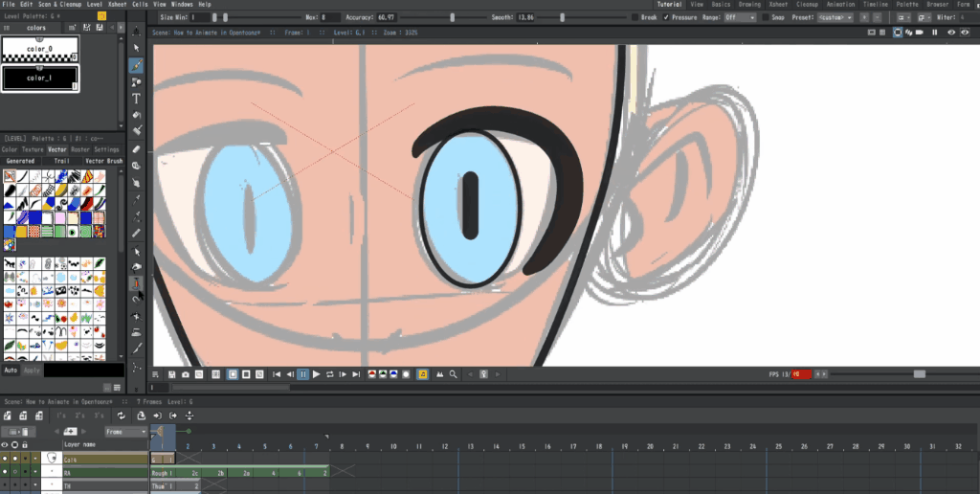
Task: Open the Scan & Cleanup menu
Action: tap(60, 5)
